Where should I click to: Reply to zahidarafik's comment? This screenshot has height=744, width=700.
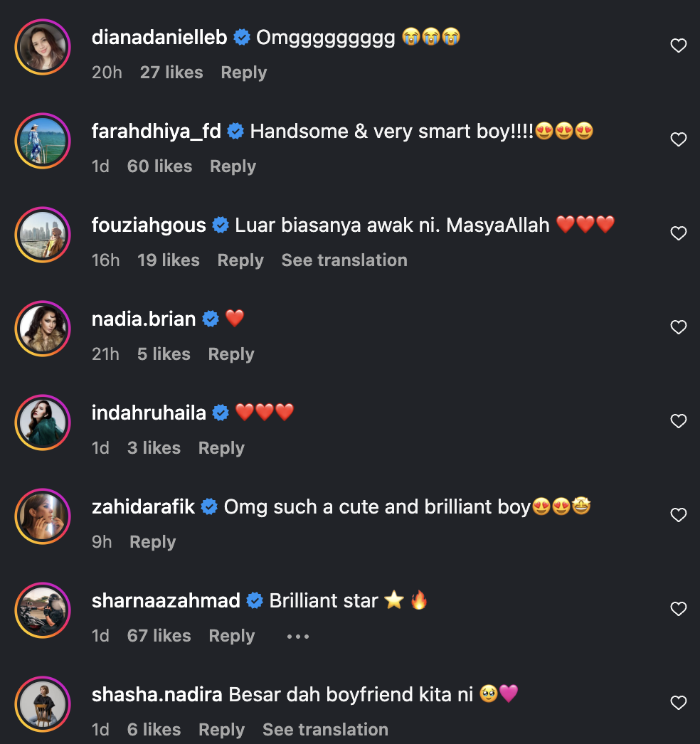point(152,542)
